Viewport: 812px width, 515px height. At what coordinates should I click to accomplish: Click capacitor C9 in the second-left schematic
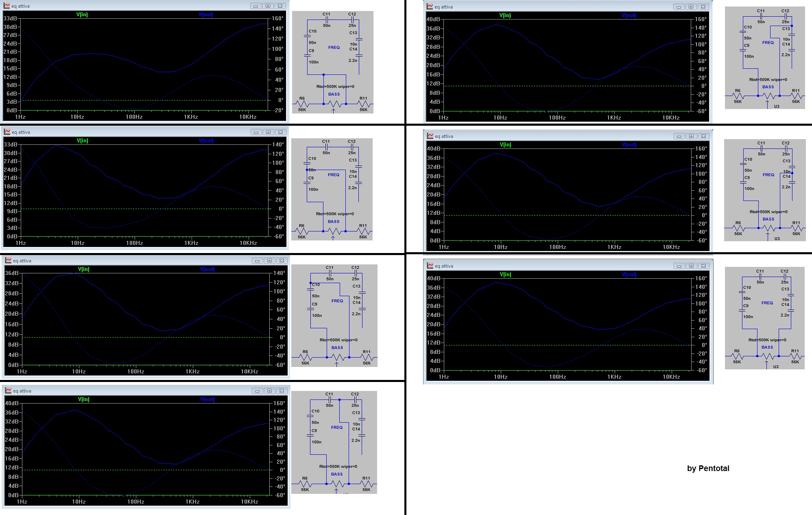click(307, 183)
